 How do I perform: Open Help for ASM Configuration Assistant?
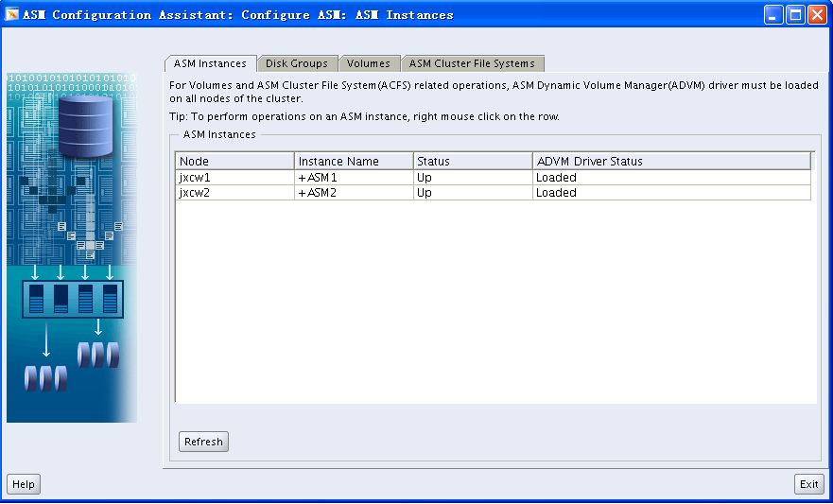pyautogui.click(x=24, y=484)
